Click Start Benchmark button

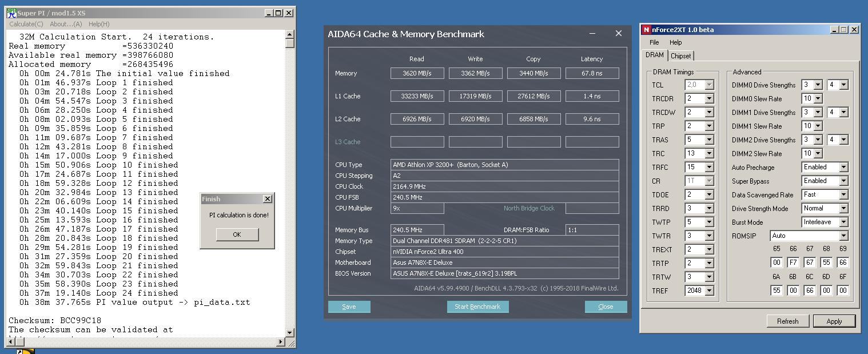(x=477, y=307)
